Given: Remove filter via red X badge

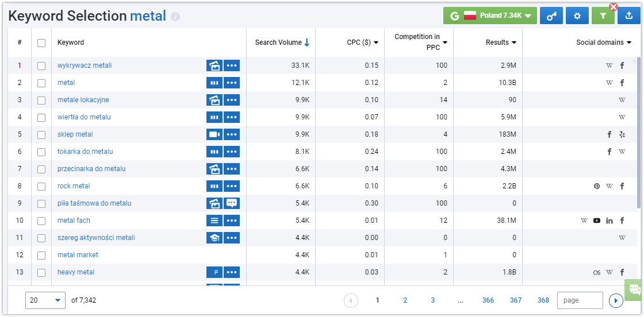Looking at the screenshot, I should tap(614, 6).
